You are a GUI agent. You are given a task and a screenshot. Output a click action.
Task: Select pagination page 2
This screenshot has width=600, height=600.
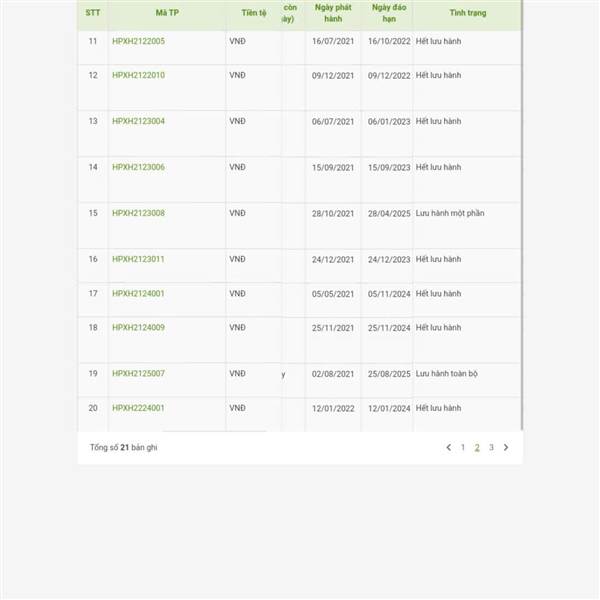477,447
